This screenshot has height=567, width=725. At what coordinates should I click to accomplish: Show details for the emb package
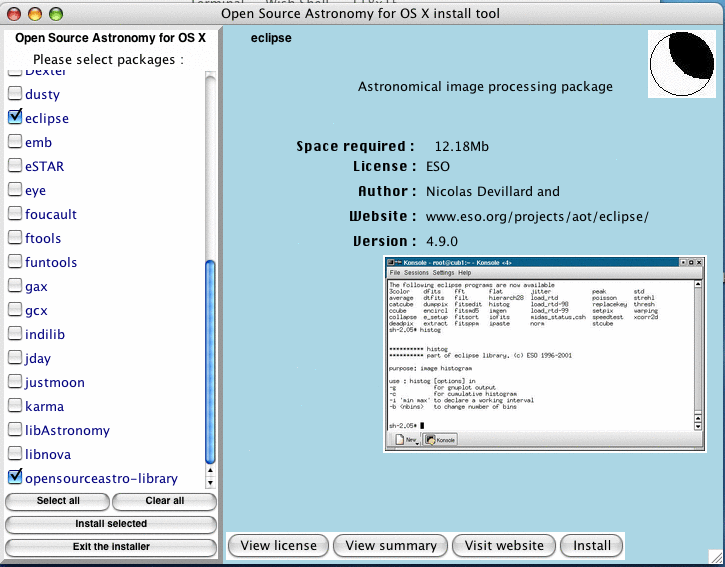(38, 142)
